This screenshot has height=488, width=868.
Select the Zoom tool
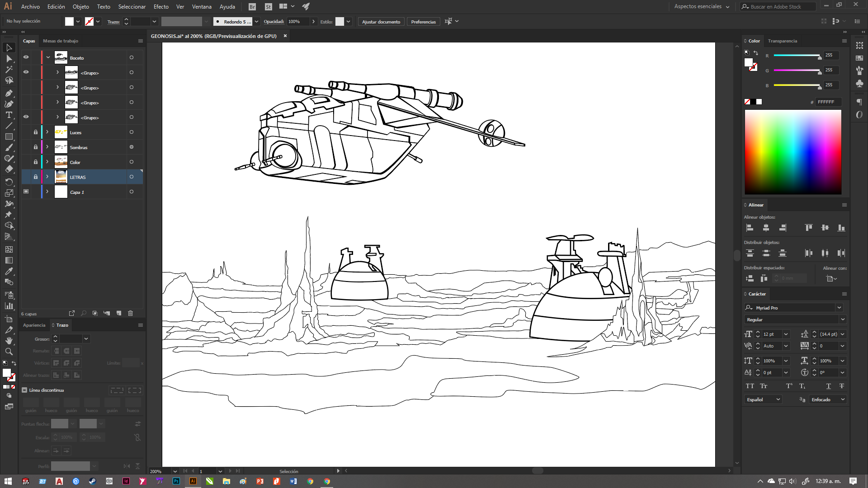point(9,352)
